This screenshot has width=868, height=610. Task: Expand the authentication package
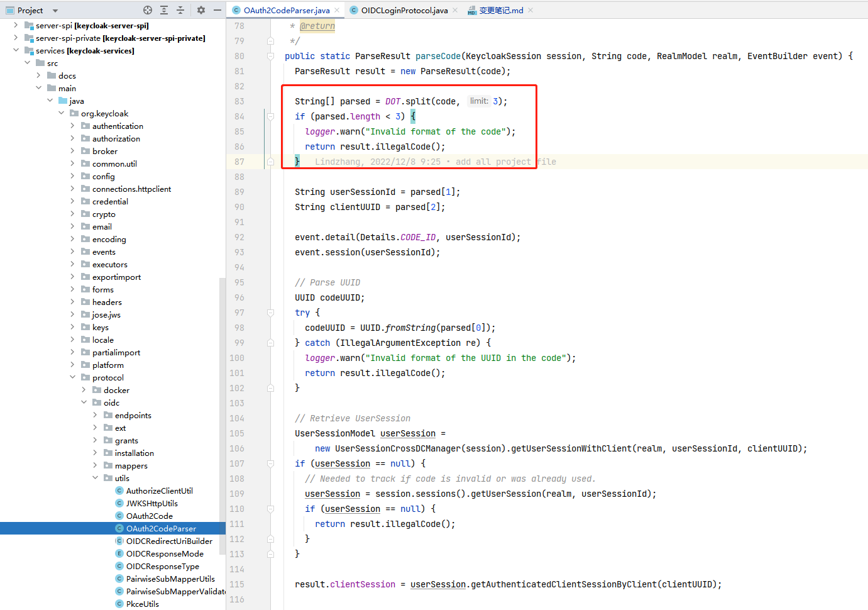pyautogui.click(x=72, y=126)
